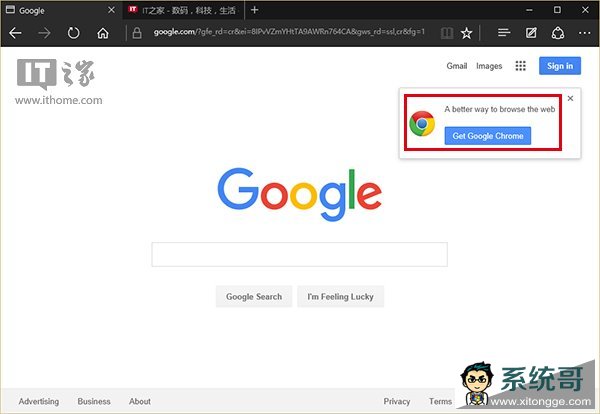Image resolution: width=600 pixels, height=414 pixels.
Task: Click I'm Feeling Lucky button
Action: coord(341,297)
